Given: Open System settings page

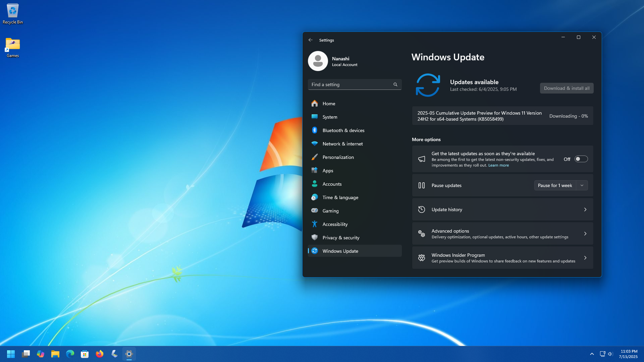Looking at the screenshot, I should (355, 117).
